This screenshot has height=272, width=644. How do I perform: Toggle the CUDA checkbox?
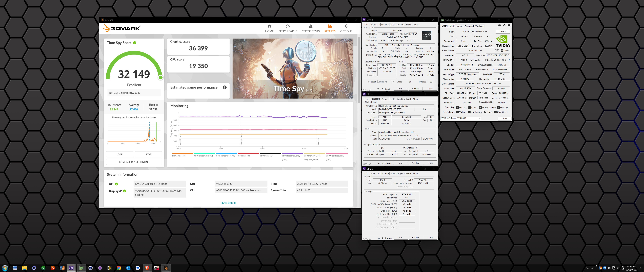470,108
